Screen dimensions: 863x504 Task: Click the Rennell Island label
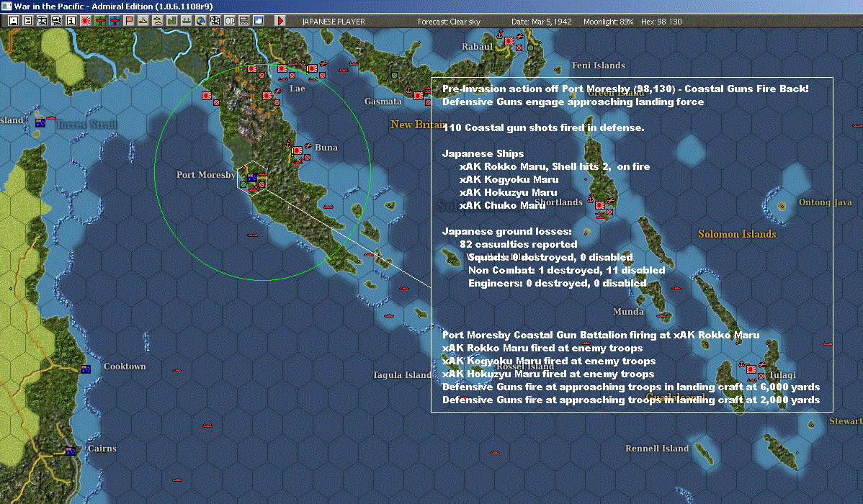click(657, 449)
